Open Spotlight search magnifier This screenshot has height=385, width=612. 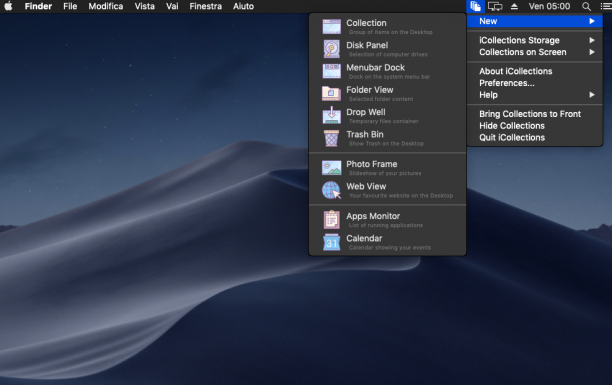tap(586, 6)
